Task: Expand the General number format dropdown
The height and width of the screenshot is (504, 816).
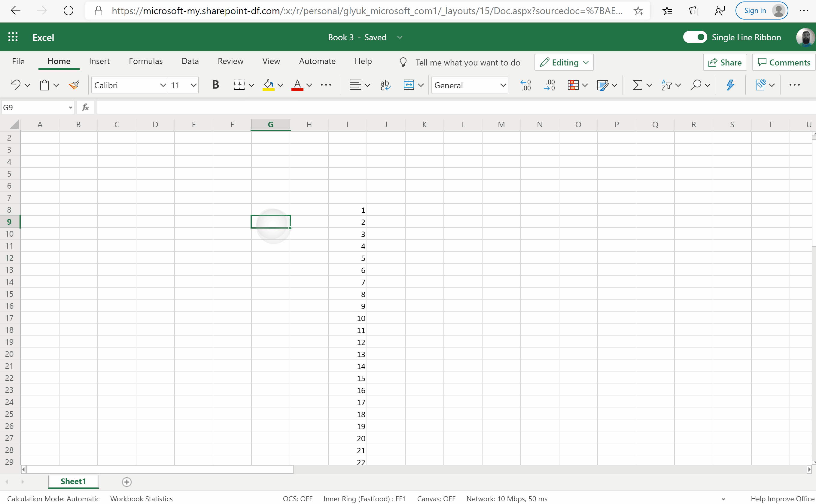Action: tap(503, 85)
